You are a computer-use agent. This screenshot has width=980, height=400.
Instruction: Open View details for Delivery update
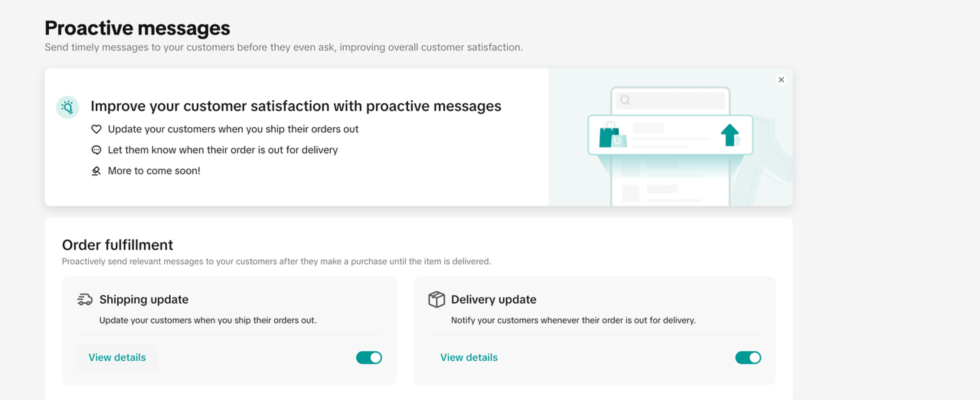[x=469, y=358]
